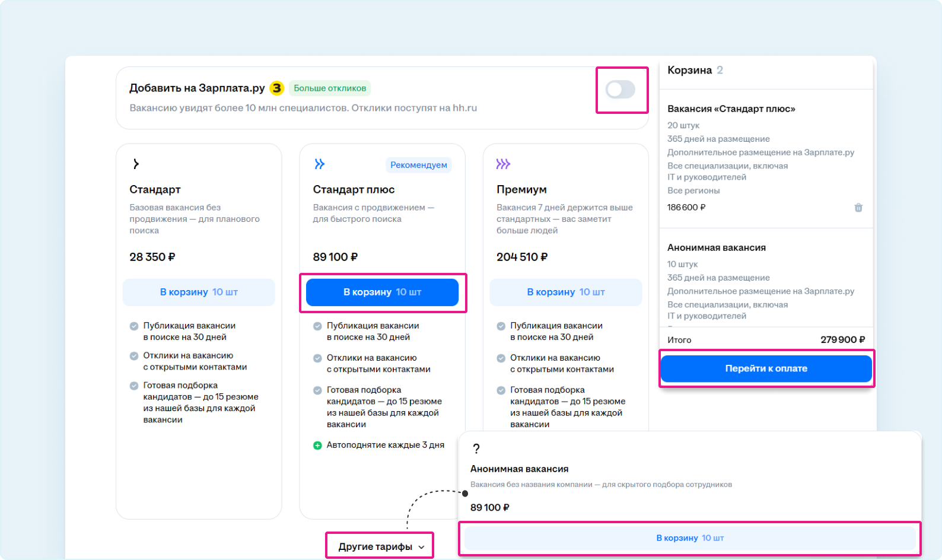Expand the Другие тарифы dropdown

375,546
